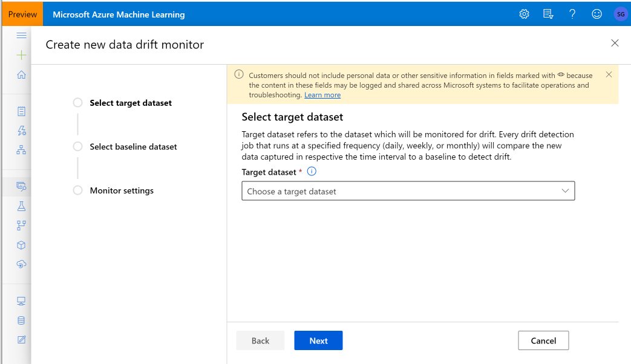Viewport: 631px width, 364px height.
Task: Go to Home via house icon
Action: 22,75
